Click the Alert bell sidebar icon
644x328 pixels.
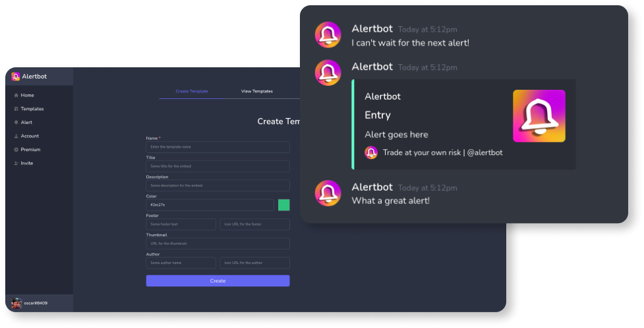(x=16, y=123)
